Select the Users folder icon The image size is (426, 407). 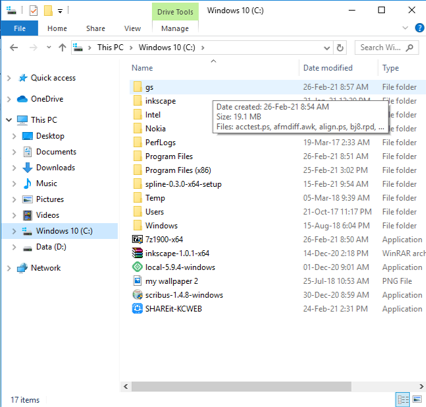coord(137,212)
